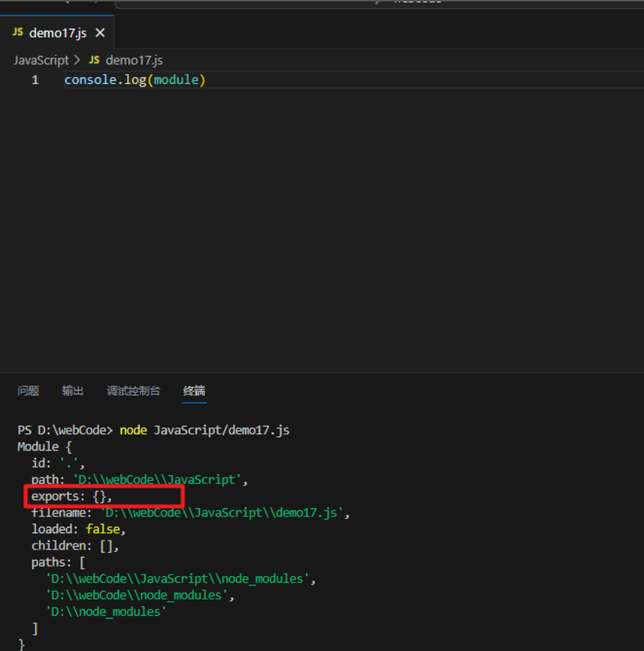
Task: Click the node JavaScript/demo17.js command line
Action: [204, 430]
